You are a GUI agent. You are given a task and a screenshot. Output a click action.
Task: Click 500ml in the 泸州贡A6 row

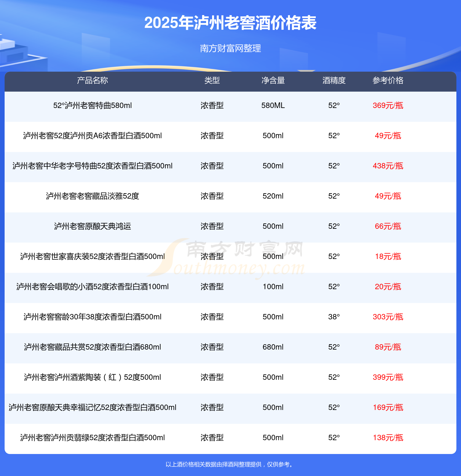[x=273, y=136]
